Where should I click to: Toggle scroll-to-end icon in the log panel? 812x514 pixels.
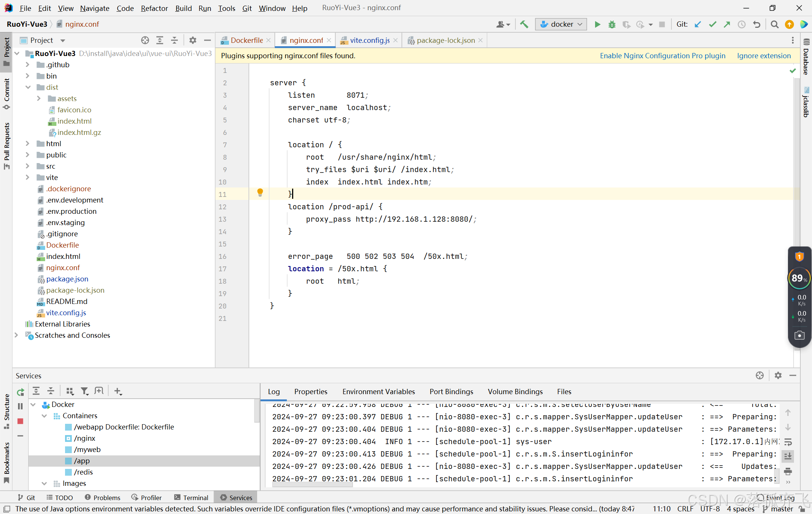tap(788, 456)
